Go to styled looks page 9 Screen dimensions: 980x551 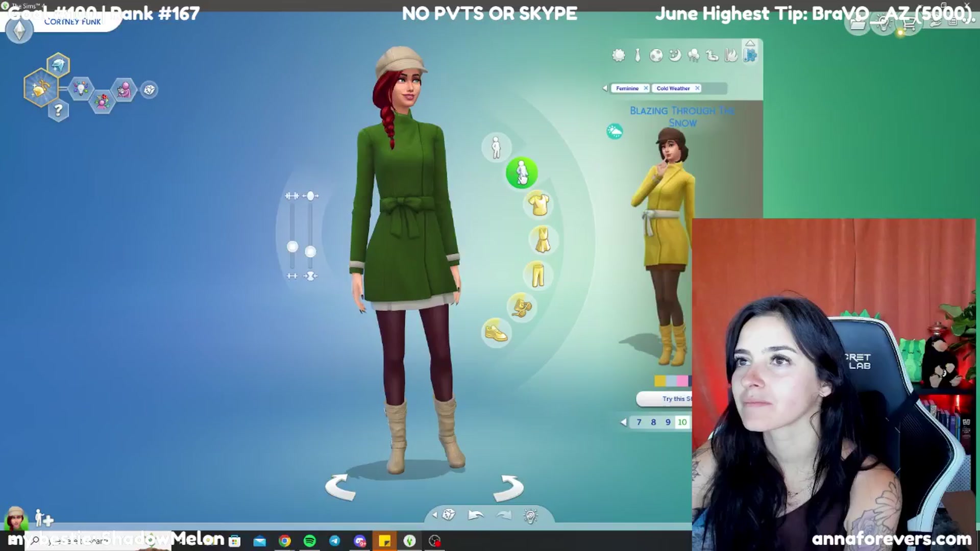pyautogui.click(x=668, y=422)
